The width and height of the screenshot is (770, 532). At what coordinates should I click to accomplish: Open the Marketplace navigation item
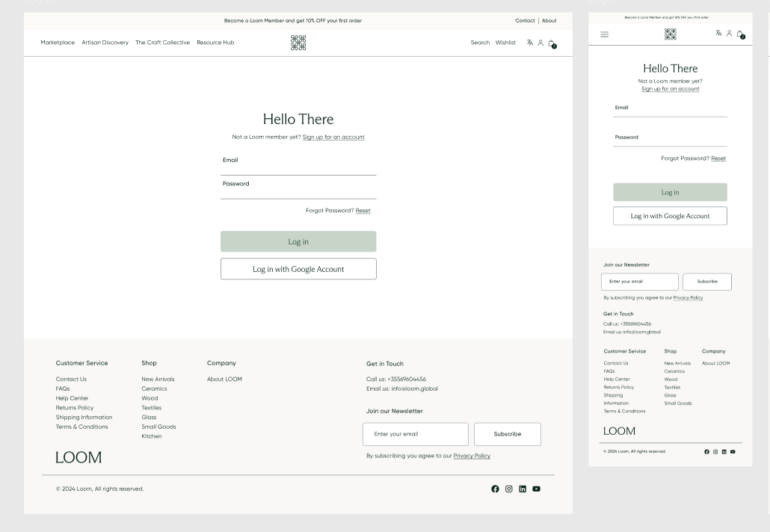click(x=58, y=43)
